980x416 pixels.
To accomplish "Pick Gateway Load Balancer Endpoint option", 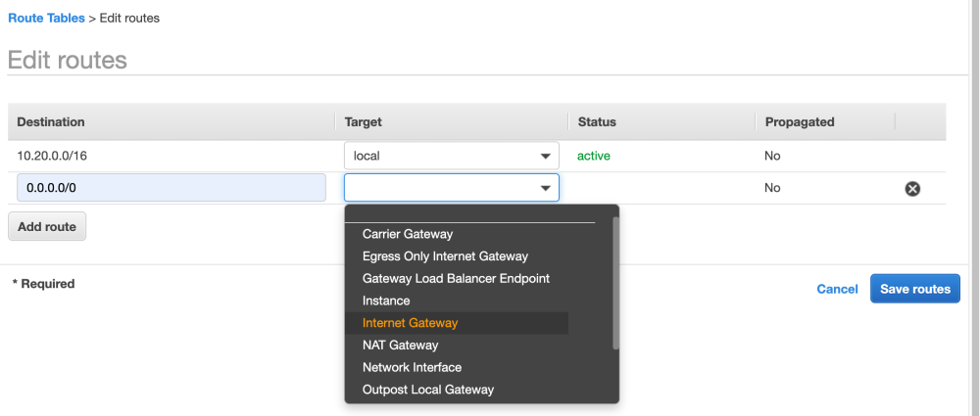I will pos(456,278).
